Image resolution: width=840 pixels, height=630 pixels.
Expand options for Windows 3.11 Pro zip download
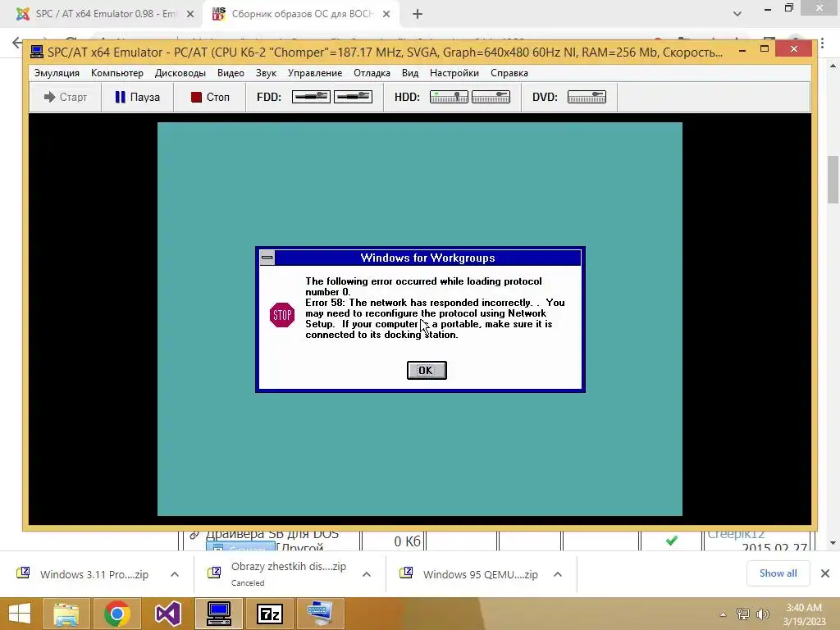(x=175, y=574)
